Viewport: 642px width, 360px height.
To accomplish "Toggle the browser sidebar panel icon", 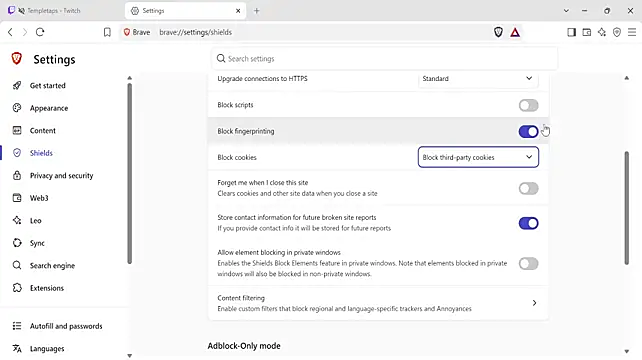I will click(x=571, y=32).
